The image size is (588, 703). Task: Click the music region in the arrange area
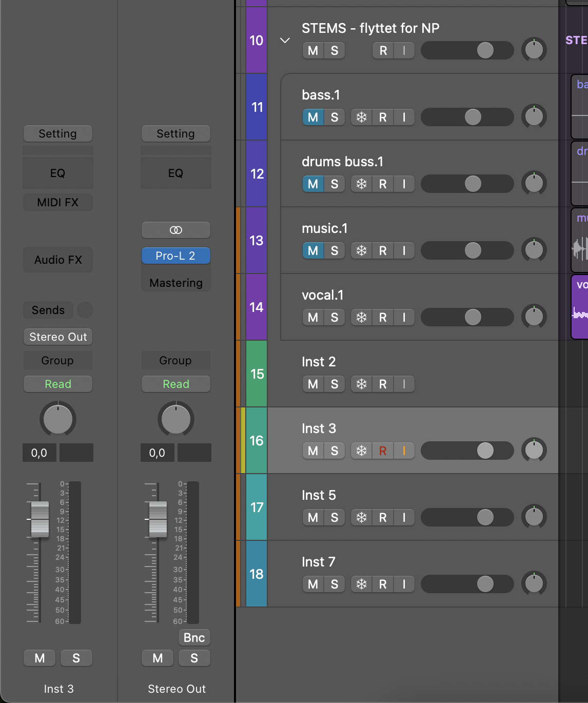(x=580, y=240)
